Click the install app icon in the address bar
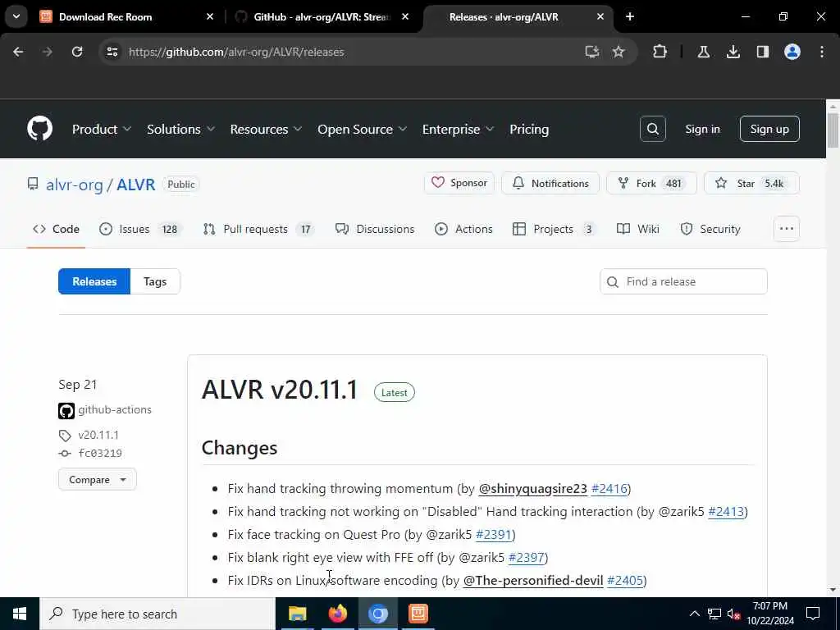Screen dimensions: 840x630 click(592, 52)
